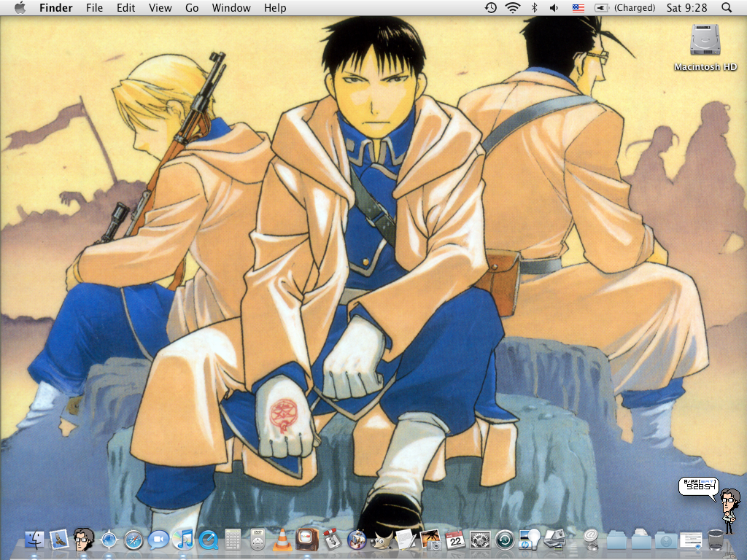Launch GIMP from the Dock

(x=381, y=540)
